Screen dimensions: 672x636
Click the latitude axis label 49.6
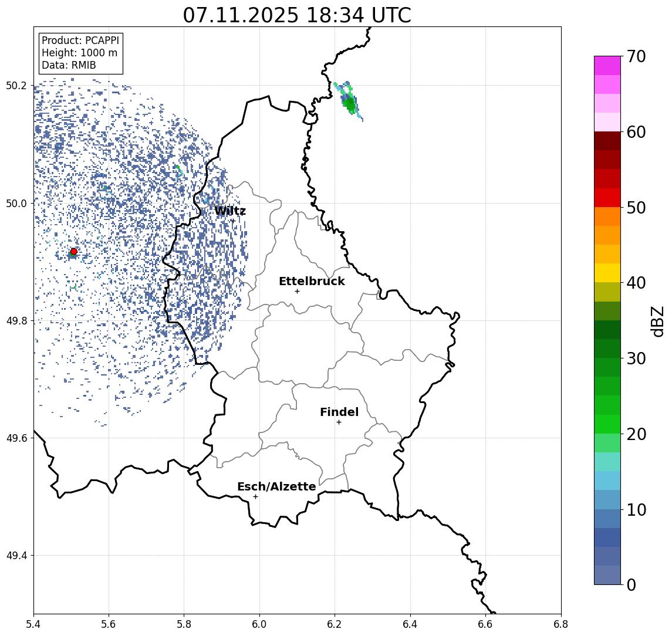point(16,438)
